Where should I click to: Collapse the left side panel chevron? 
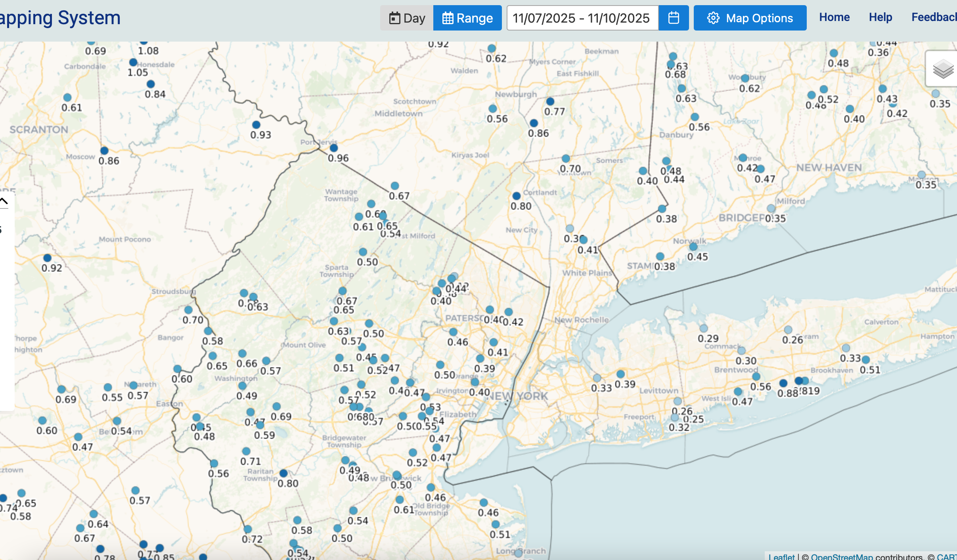4,201
